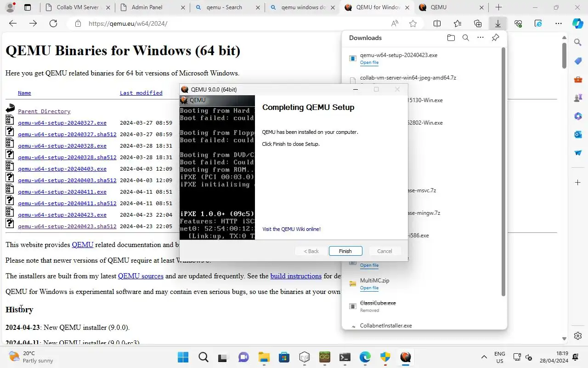Open the tab actions menu icon
The image size is (588, 368).
(x=28, y=7)
